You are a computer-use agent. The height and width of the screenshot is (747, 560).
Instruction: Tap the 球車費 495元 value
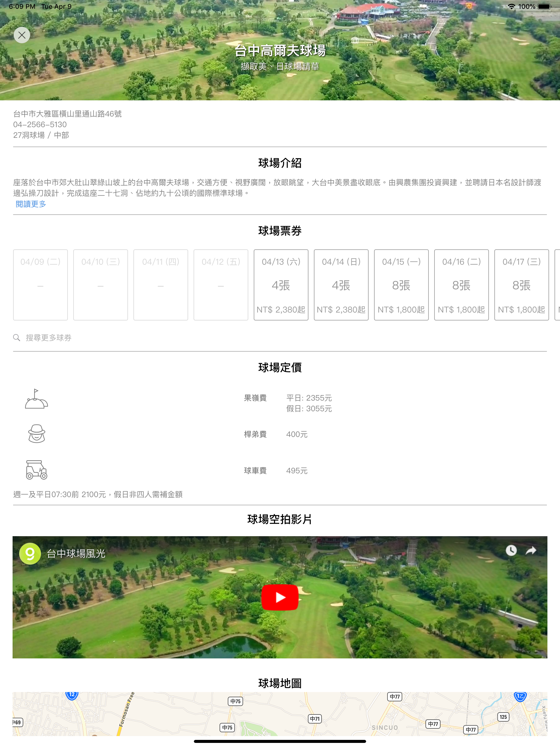point(297,471)
